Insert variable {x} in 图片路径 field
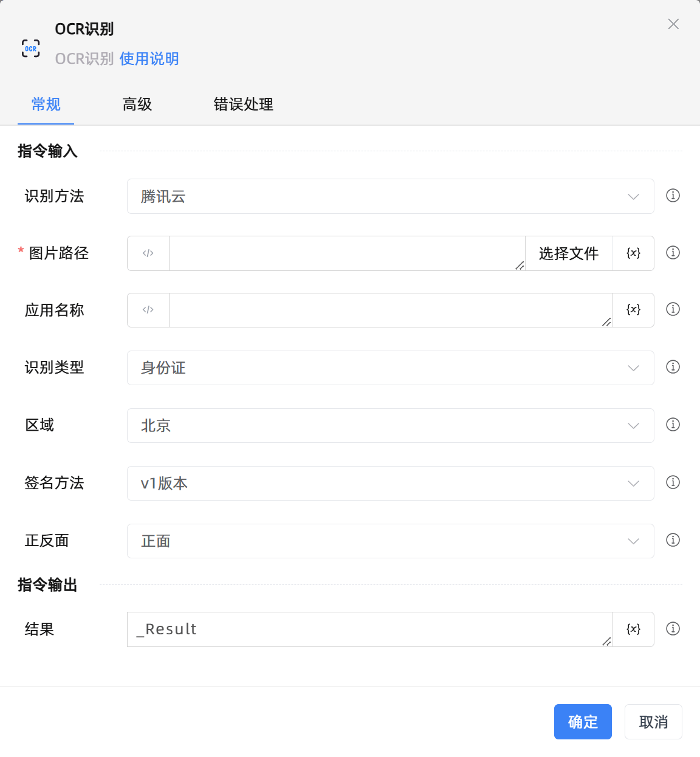700x757 pixels. click(633, 253)
